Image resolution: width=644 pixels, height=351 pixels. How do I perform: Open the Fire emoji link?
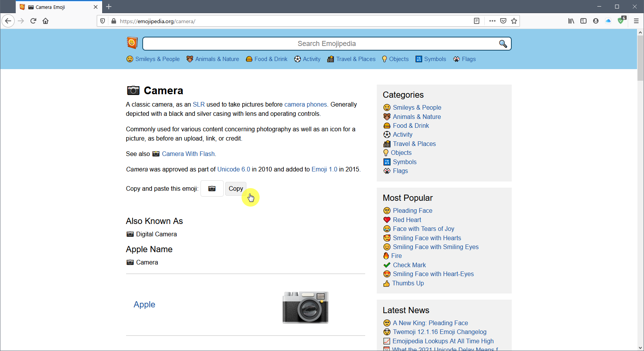tap(396, 256)
